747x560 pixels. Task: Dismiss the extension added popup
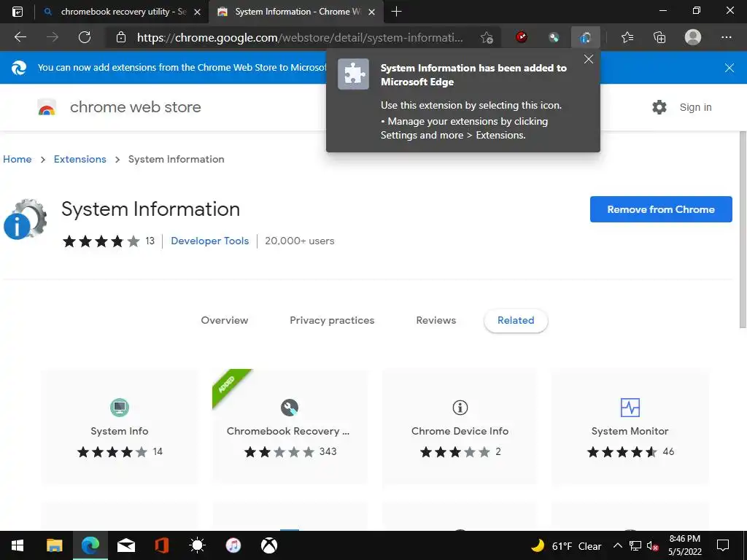[x=589, y=59]
